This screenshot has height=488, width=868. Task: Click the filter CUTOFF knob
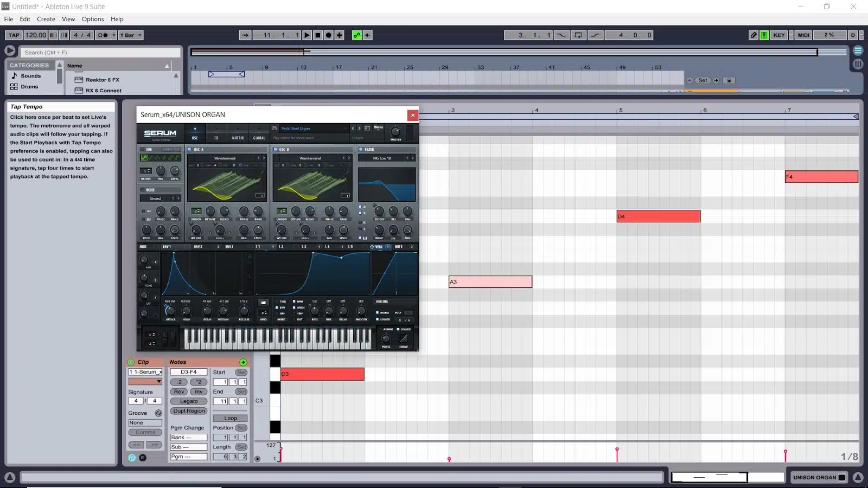coord(379,211)
